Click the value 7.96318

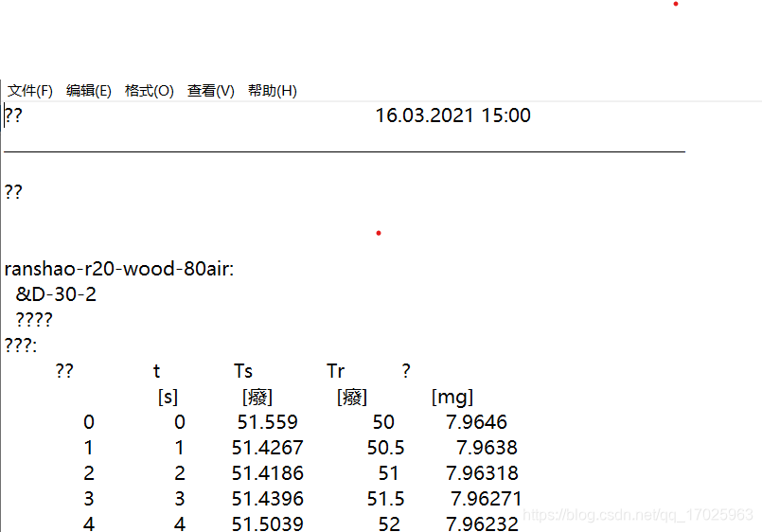[482, 473]
